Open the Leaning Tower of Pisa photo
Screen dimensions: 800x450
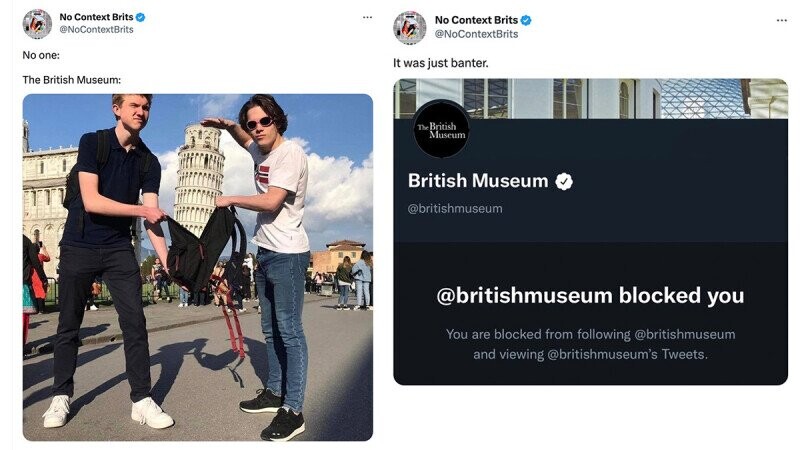pos(197,267)
